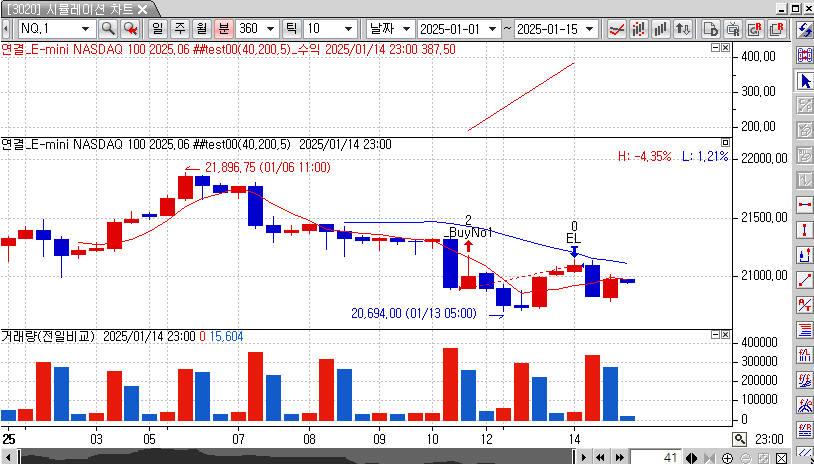Select the arrow pointer tool in sidebar
The image size is (814, 464).
click(x=803, y=80)
